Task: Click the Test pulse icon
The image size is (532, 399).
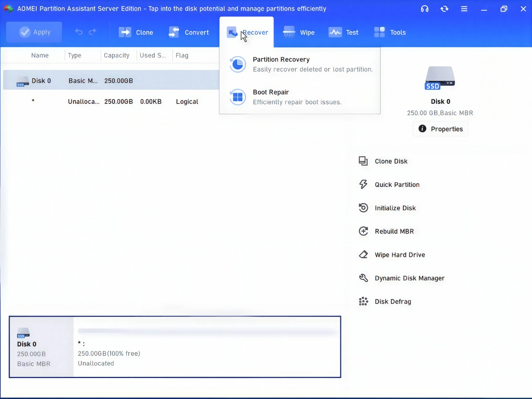Action: (x=335, y=33)
